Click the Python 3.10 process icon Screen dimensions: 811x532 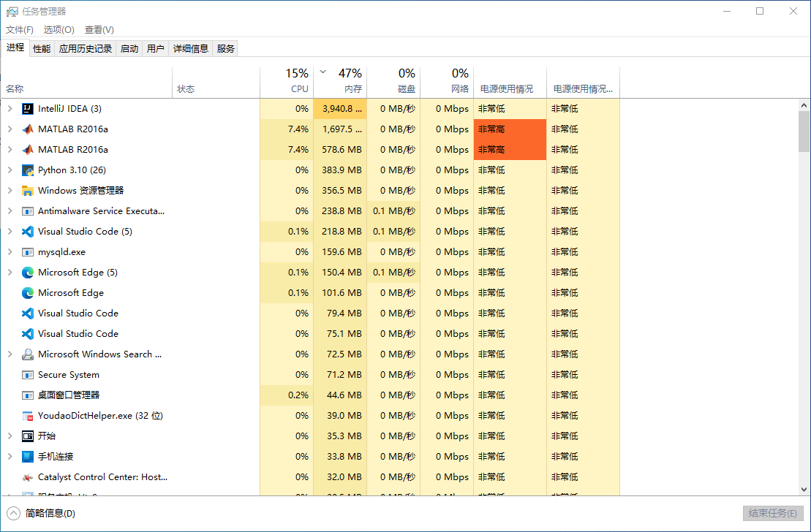27,170
